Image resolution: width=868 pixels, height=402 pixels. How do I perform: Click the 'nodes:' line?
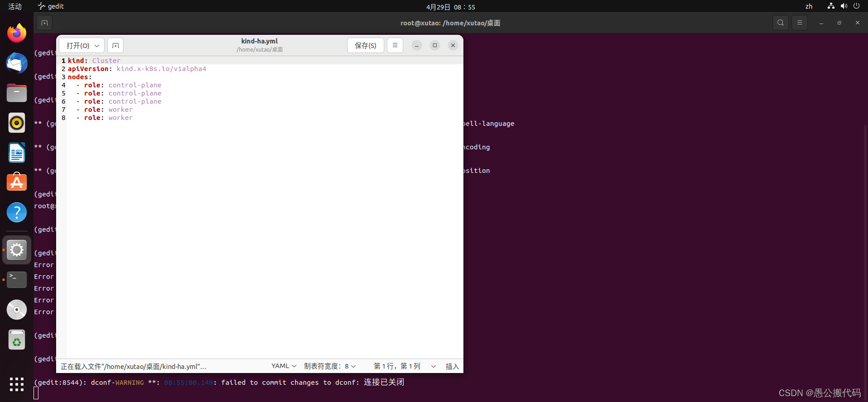80,77
